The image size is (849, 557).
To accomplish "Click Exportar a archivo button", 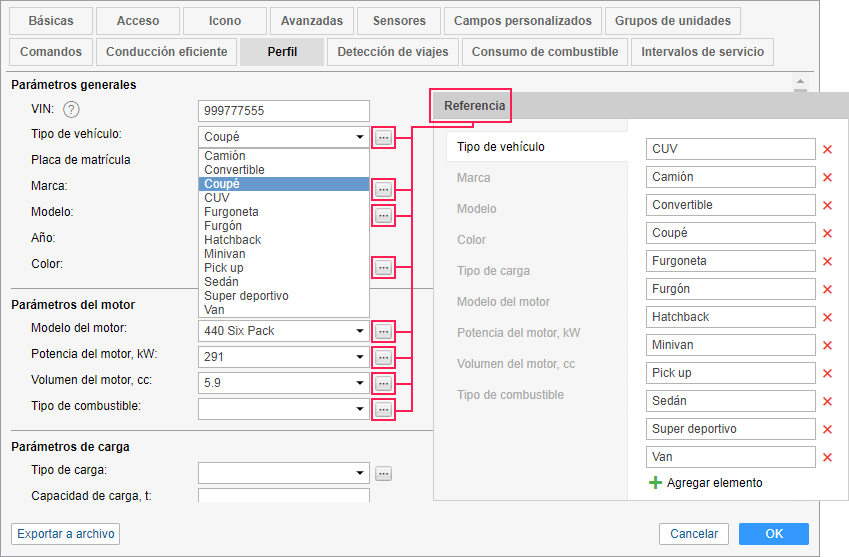I will 66,534.
